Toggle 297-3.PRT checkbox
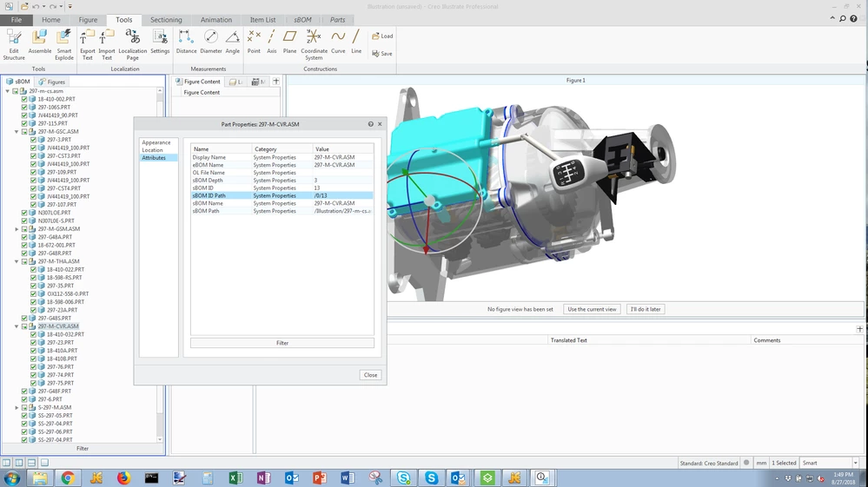 click(33, 140)
